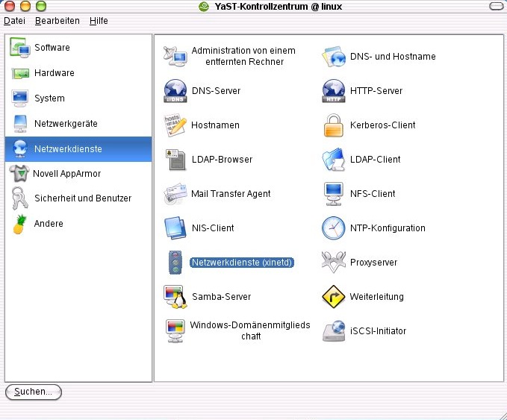Open the Hilfe menu
507x420 pixels.
point(99,21)
